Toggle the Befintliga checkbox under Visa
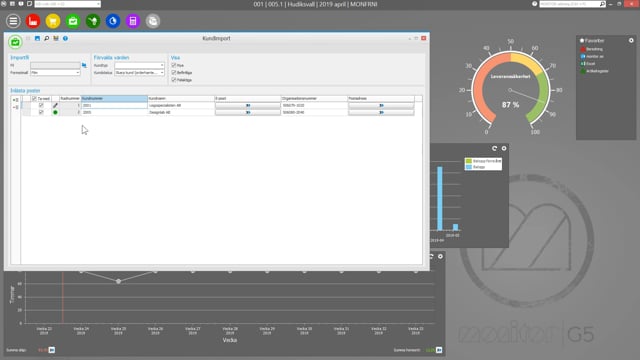 [x=173, y=73]
